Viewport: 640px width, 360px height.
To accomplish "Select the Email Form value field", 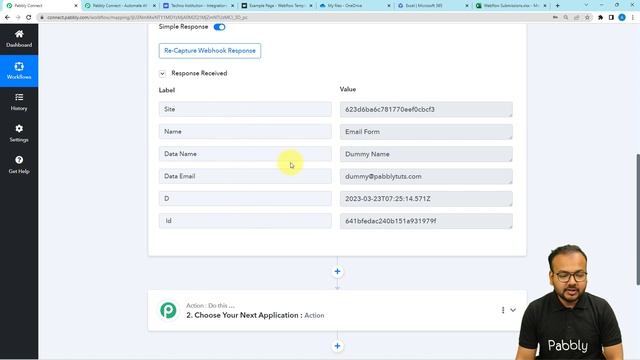I will 426,132.
